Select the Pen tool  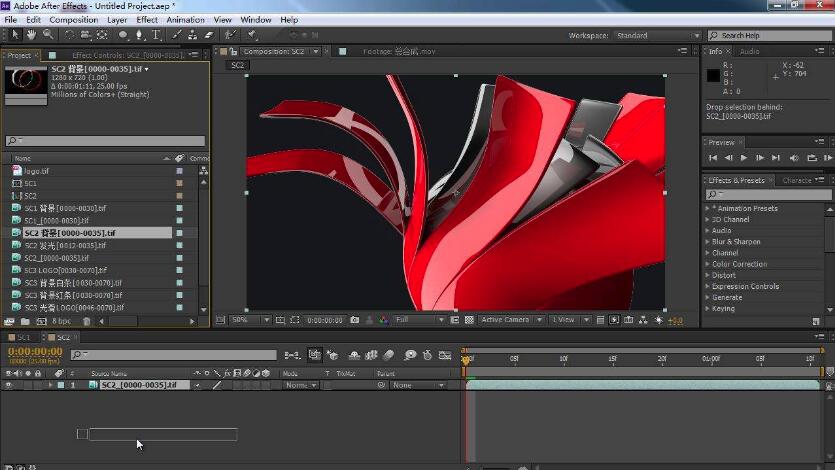click(x=141, y=35)
